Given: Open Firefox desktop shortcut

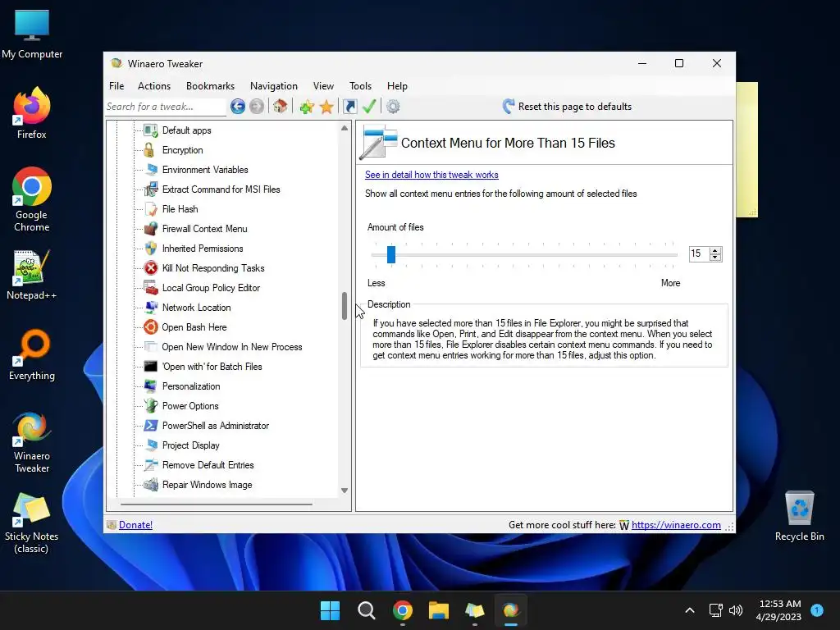Looking at the screenshot, I should pos(32,113).
